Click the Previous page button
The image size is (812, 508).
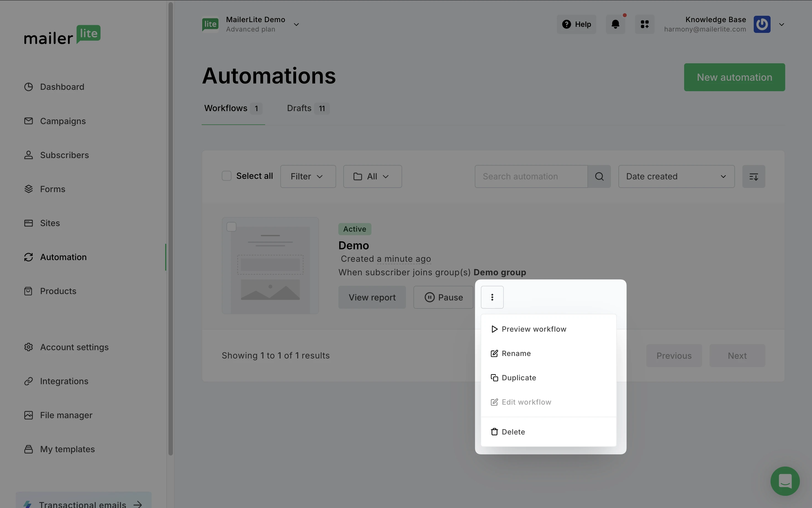[x=674, y=355]
